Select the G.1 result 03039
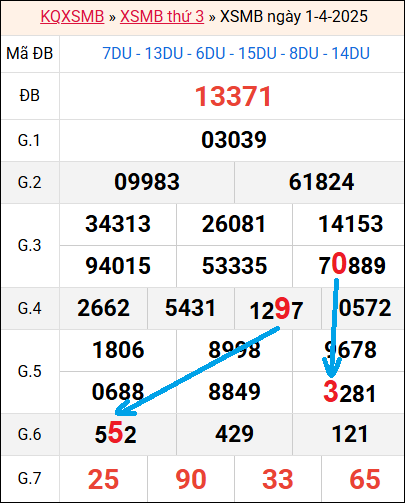Screen dimensions: 405x503 click(234, 140)
